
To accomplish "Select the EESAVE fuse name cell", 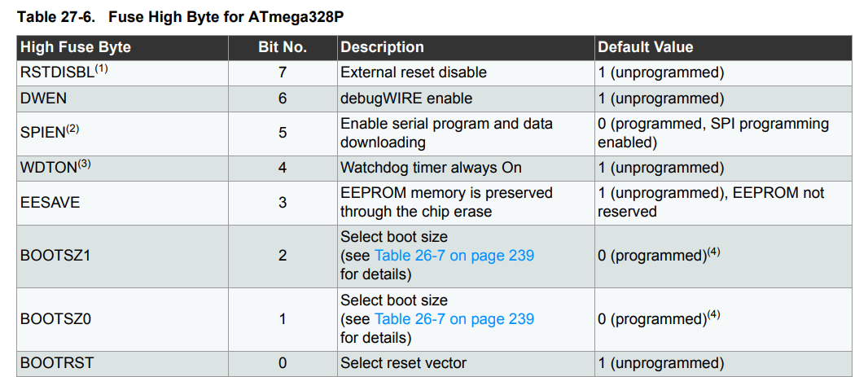I will (50, 202).
